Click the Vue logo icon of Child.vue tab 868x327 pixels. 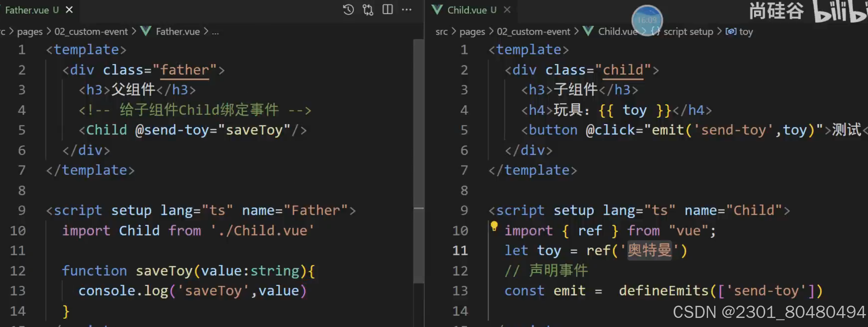click(x=437, y=10)
